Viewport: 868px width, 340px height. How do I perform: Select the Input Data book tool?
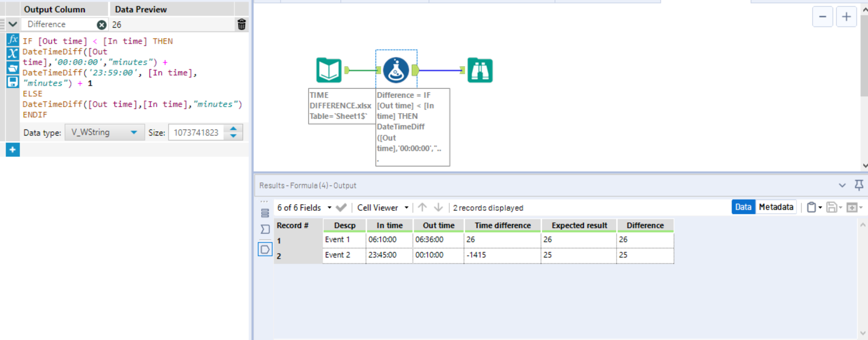(x=329, y=71)
